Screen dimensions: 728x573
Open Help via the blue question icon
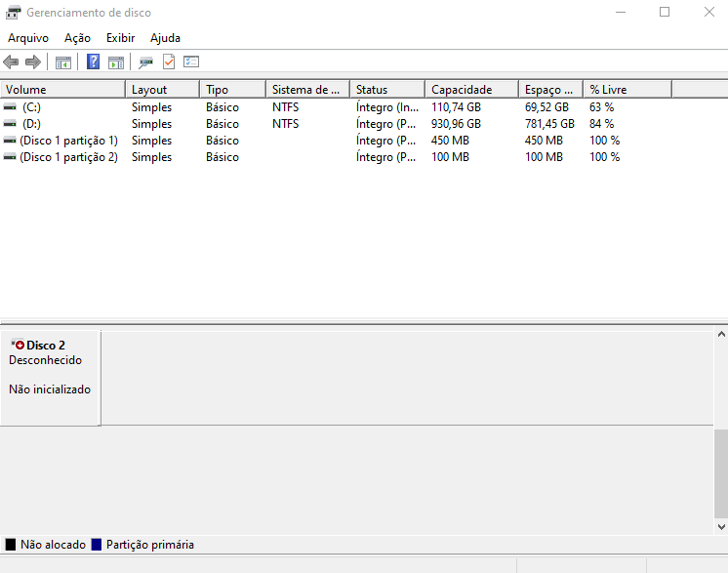point(94,61)
